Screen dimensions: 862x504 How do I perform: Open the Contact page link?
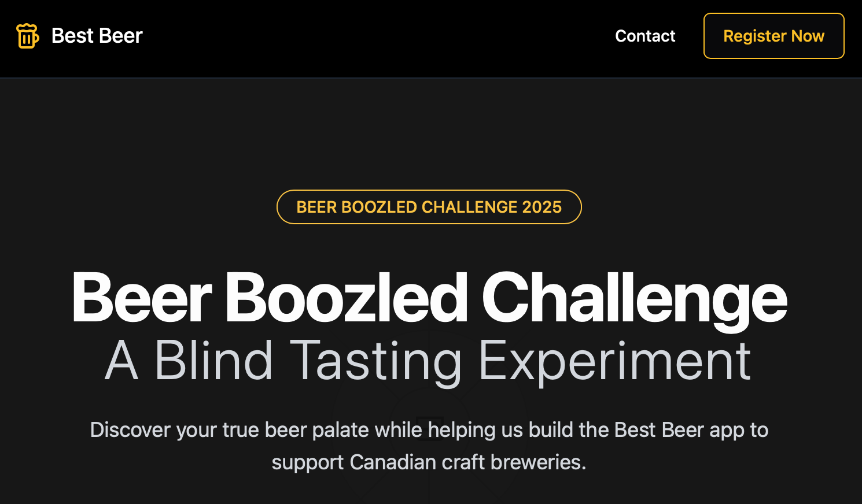(x=645, y=36)
